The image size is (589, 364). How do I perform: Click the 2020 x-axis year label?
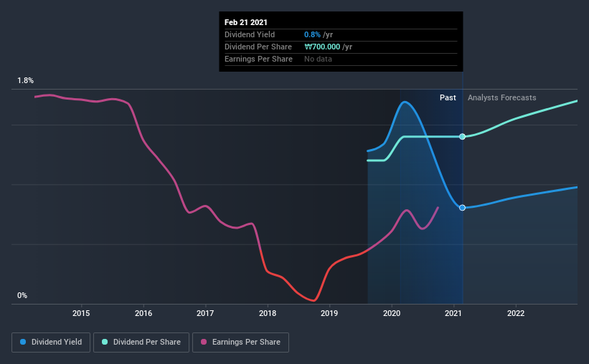coord(392,313)
